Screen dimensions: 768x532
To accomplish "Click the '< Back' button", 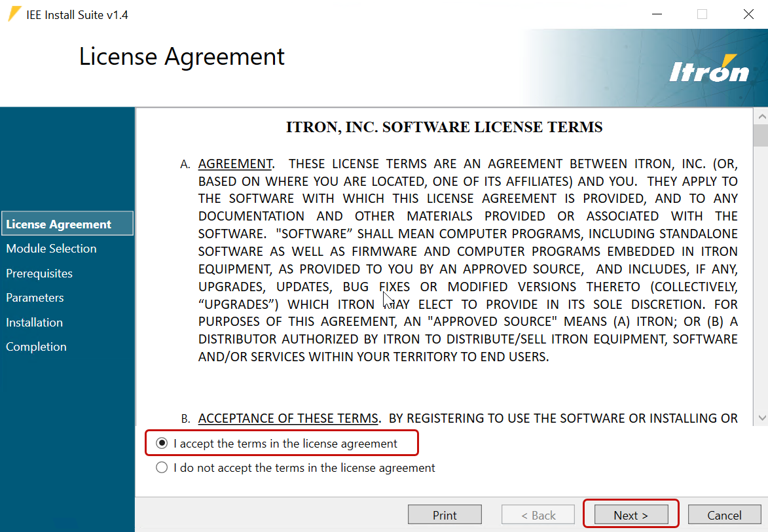I will coord(538,514).
